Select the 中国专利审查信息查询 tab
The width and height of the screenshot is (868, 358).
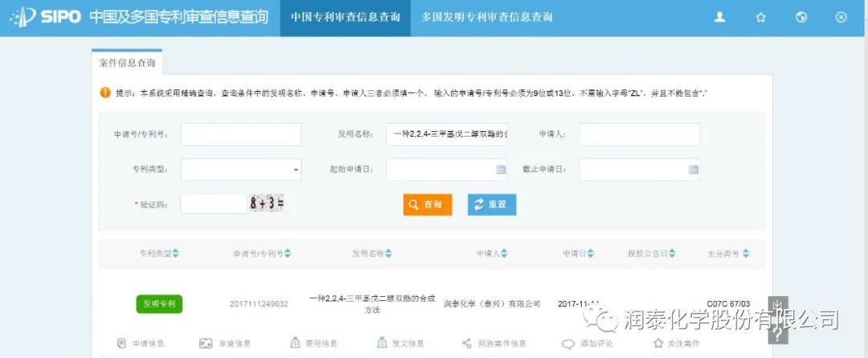click(345, 17)
